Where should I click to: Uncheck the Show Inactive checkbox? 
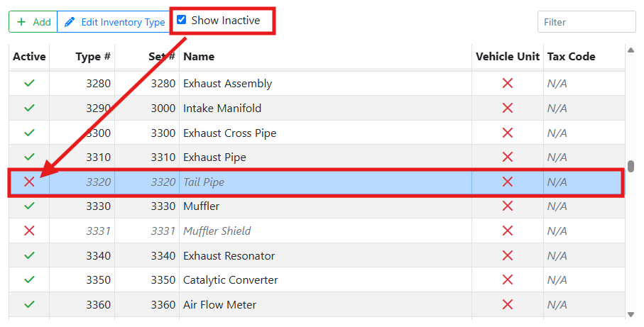point(182,21)
